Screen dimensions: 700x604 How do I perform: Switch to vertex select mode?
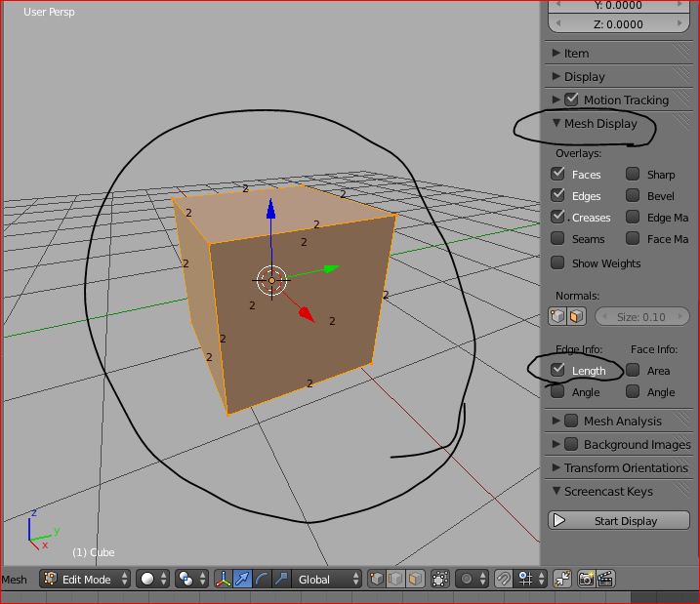(377, 579)
